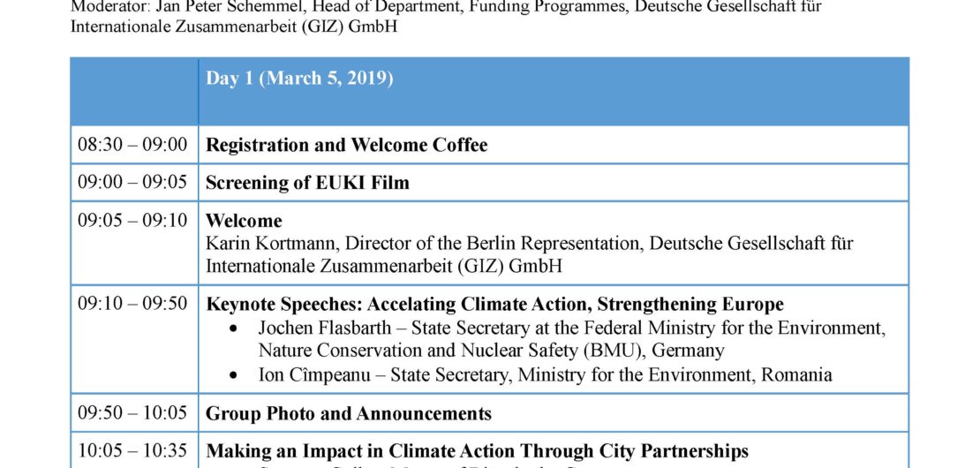Select the 09:10 – 09:50 time slot
The width and height of the screenshot is (980, 468).
point(132,305)
